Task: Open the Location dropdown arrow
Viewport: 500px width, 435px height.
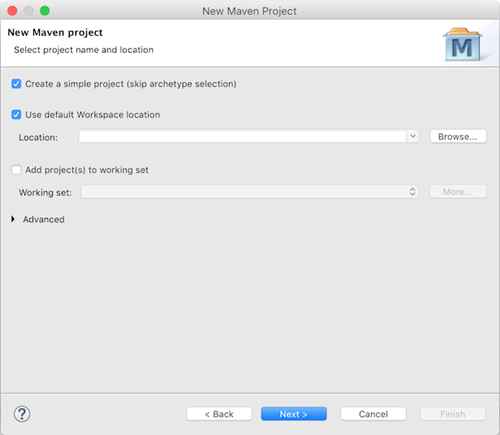Action: tap(413, 136)
